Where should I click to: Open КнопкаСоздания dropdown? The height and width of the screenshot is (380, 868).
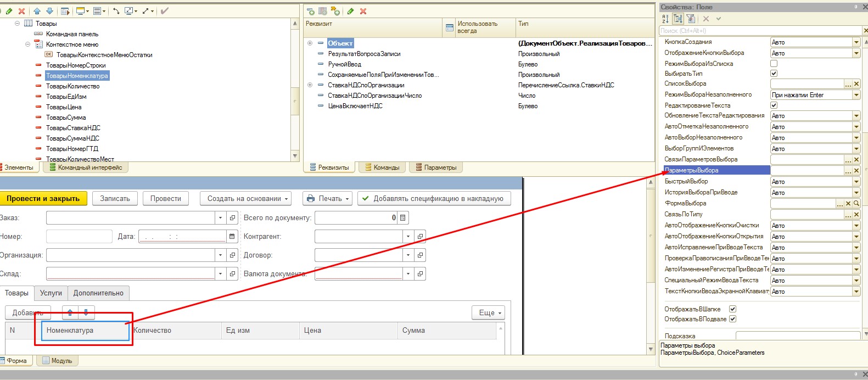point(856,42)
